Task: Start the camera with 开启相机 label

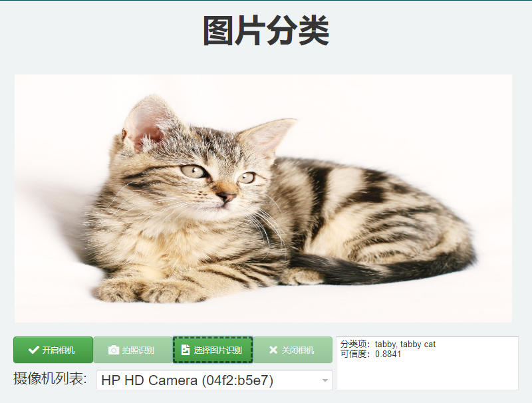Action: coord(59,350)
